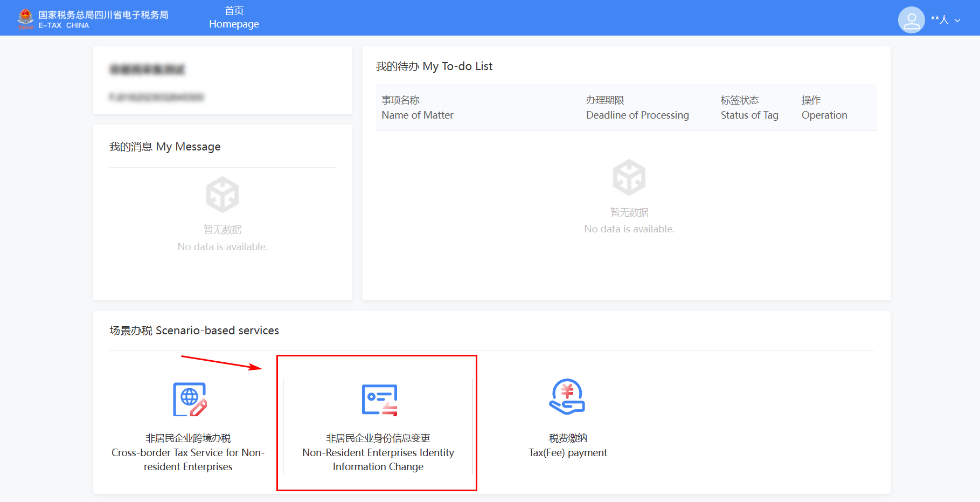Viewport: 980px width, 502px height.
Task: Open the Tax(Fee) payment text link
Action: [x=567, y=452]
